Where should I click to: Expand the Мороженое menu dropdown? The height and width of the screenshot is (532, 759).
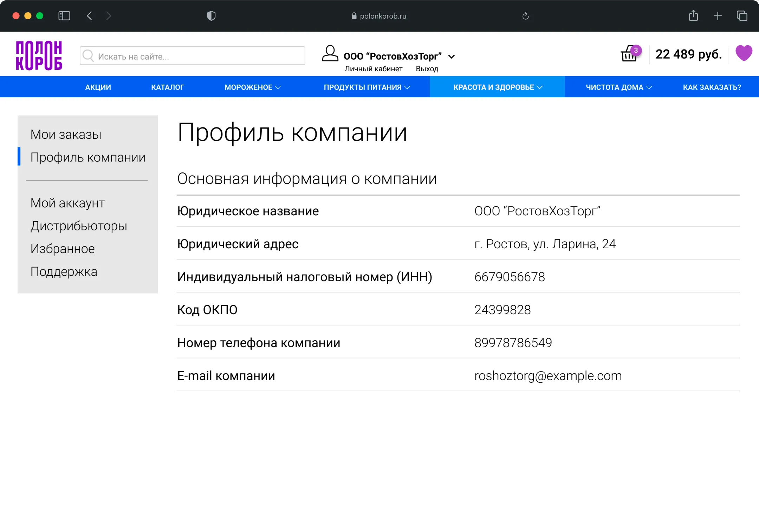(x=252, y=87)
